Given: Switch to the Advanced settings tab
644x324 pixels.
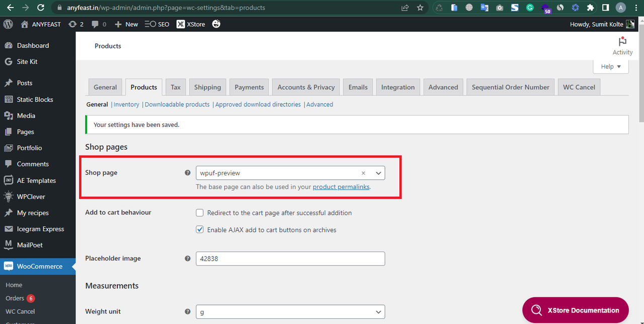Looking at the screenshot, I should [x=443, y=87].
